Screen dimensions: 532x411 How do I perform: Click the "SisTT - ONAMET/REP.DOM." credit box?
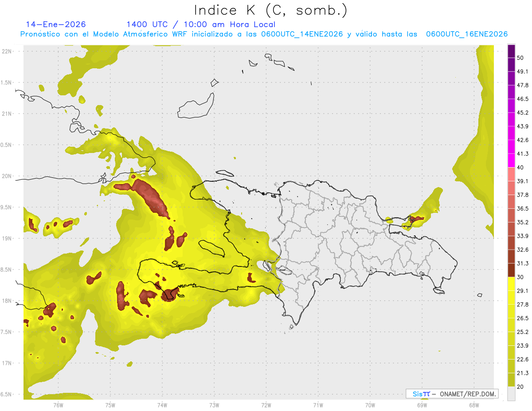coord(452,394)
